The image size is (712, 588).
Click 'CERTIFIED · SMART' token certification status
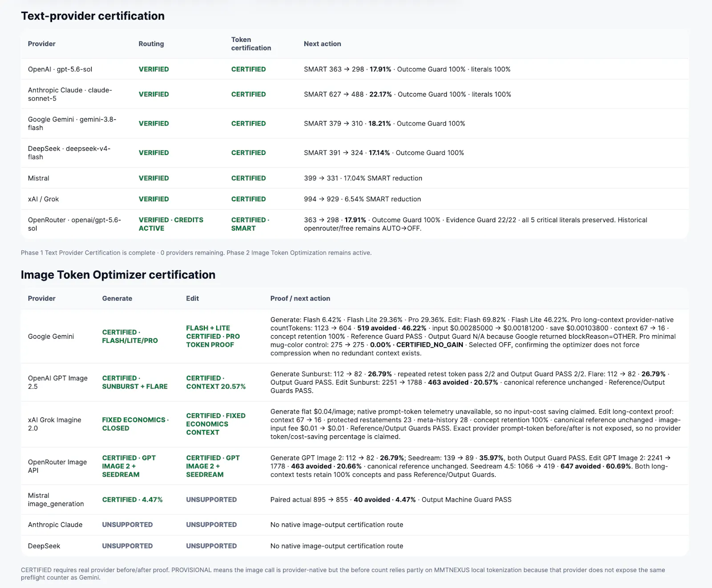tap(250, 224)
